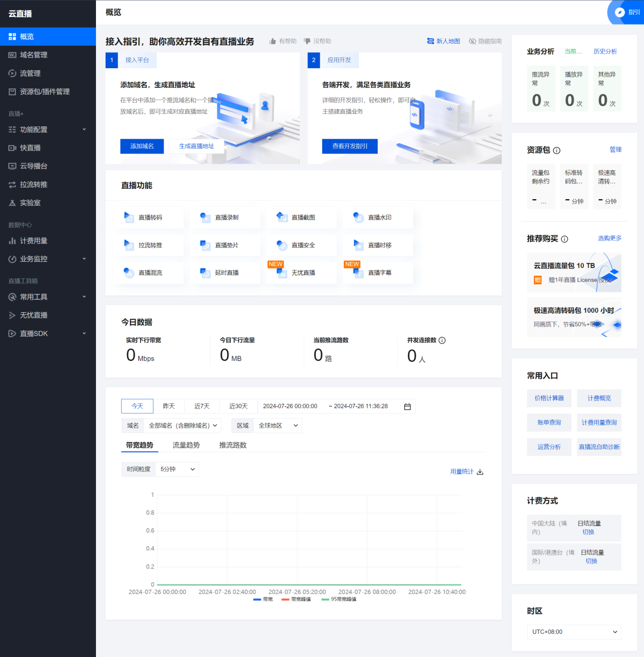Click the 快直播 sidebar icon
The width and height of the screenshot is (644, 657).
(x=12, y=148)
